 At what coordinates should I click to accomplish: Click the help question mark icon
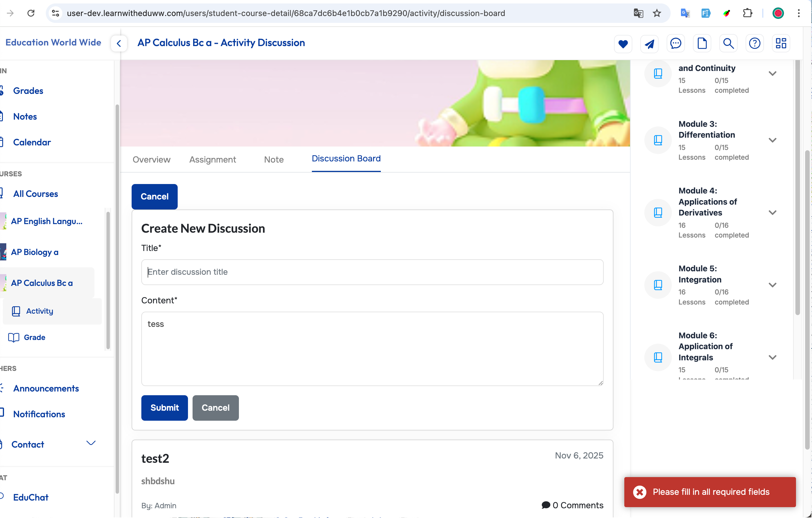[754, 44]
